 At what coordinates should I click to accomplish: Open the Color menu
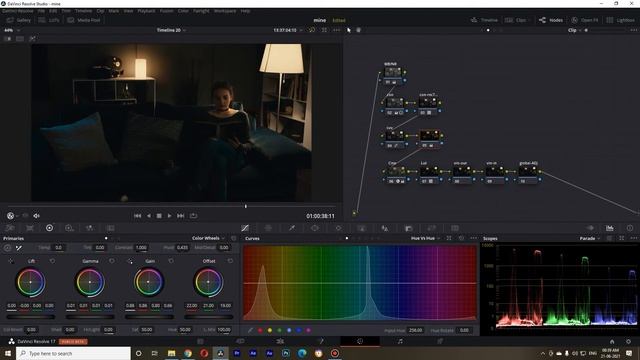pyautogui.click(x=183, y=11)
